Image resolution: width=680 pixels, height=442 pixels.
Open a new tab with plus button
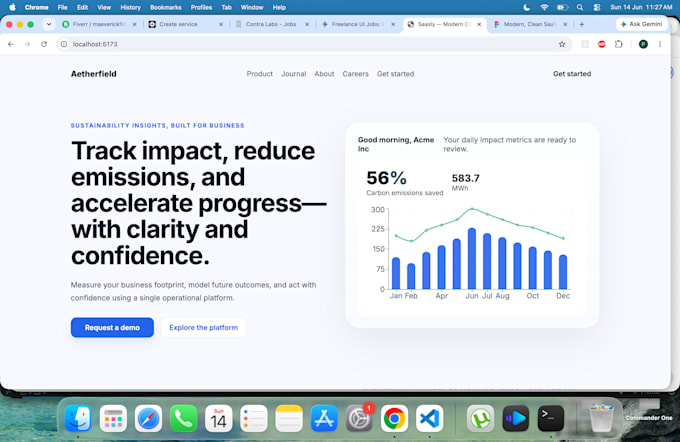(582, 24)
